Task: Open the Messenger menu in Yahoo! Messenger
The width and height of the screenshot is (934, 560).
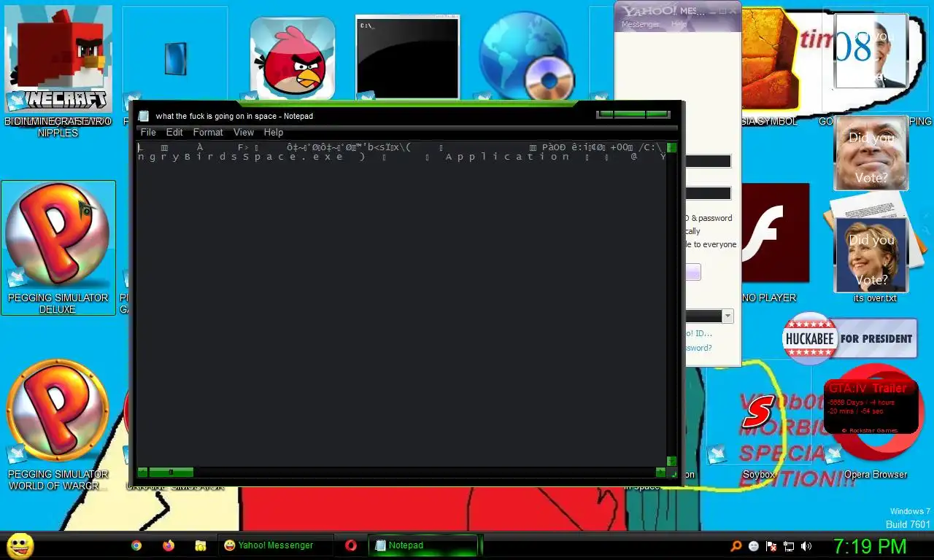Action: pyautogui.click(x=640, y=24)
